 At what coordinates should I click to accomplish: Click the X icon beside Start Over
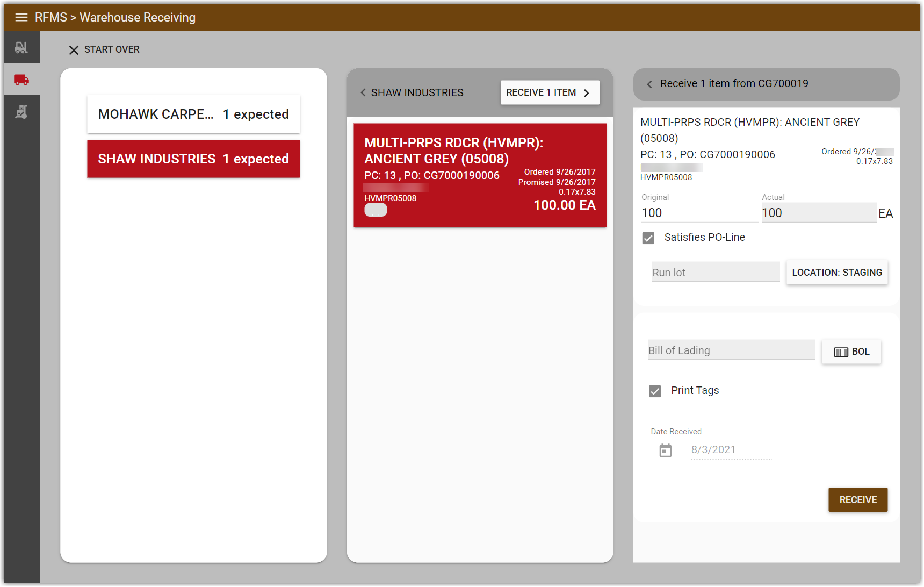click(x=74, y=50)
